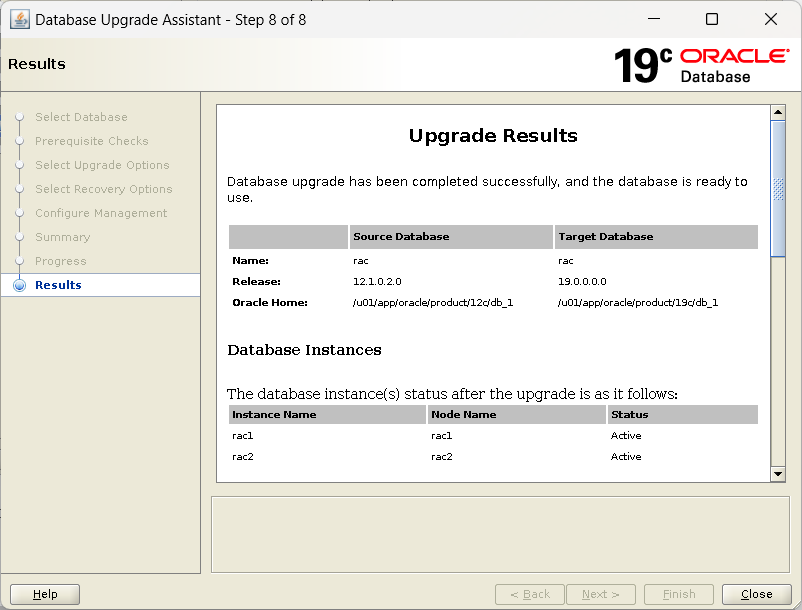The width and height of the screenshot is (802, 610).
Task: Select the Configure Management step
Action: click(x=101, y=213)
